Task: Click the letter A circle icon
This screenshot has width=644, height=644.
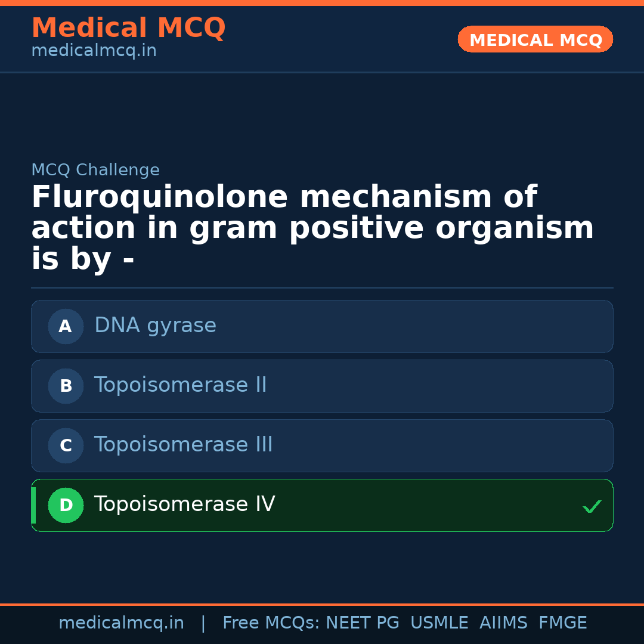Action: coord(66,326)
